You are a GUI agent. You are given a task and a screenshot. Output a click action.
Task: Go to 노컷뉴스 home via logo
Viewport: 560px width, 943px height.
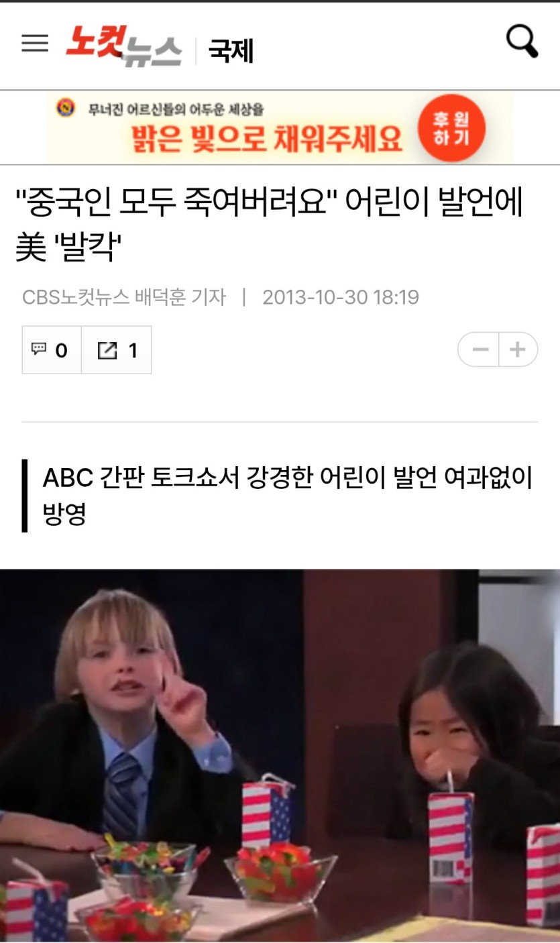[x=123, y=46]
